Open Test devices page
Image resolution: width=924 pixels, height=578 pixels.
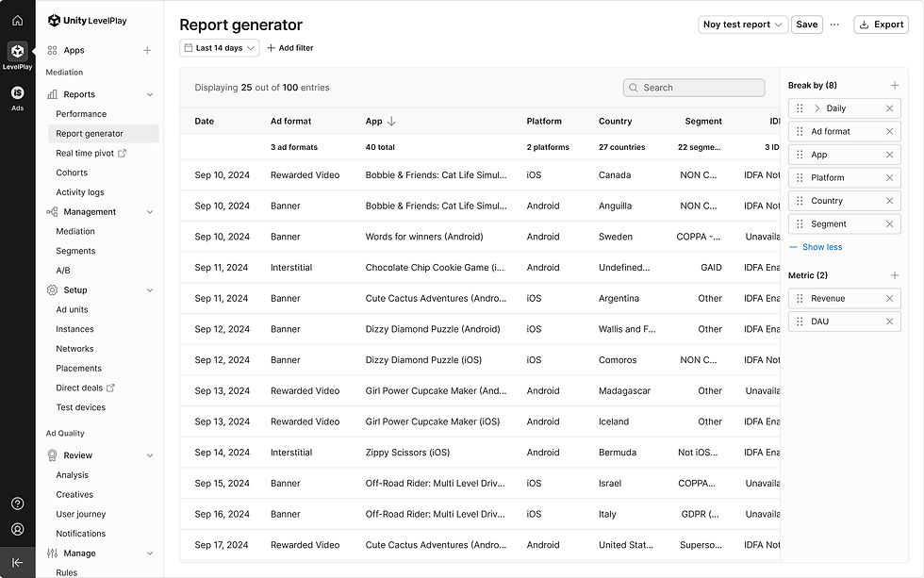coord(81,407)
